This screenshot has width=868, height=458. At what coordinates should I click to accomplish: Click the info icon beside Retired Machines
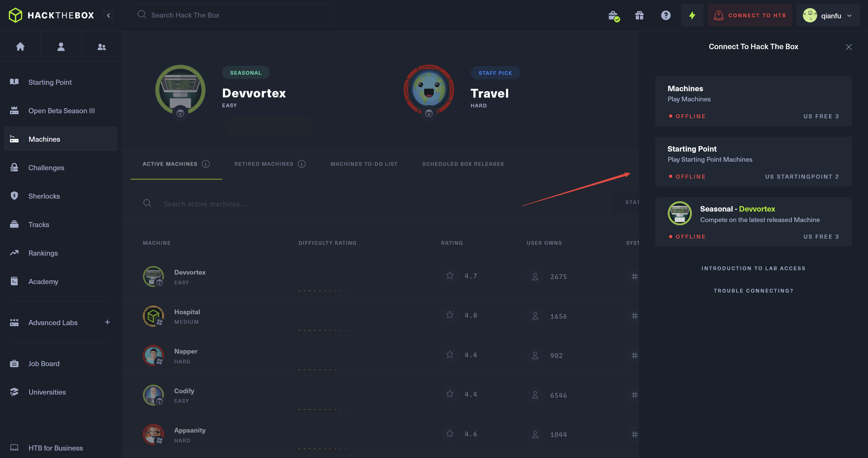click(302, 164)
